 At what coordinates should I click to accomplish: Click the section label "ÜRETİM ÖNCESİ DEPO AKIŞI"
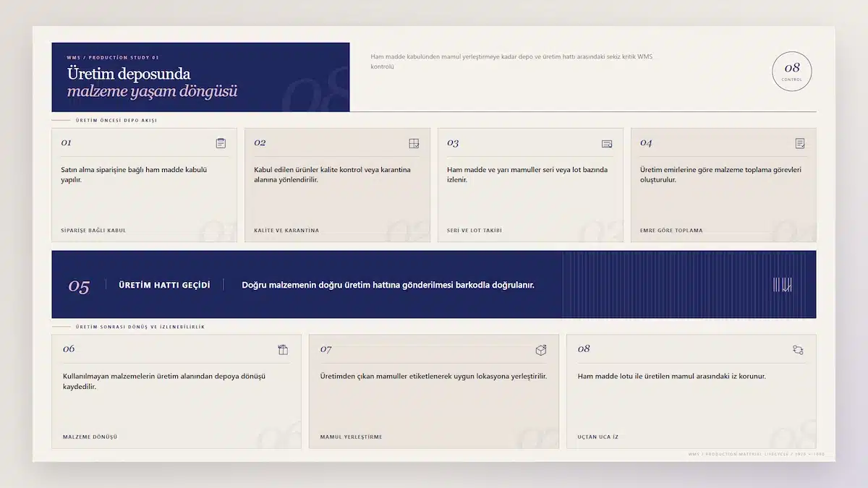coord(116,120)
